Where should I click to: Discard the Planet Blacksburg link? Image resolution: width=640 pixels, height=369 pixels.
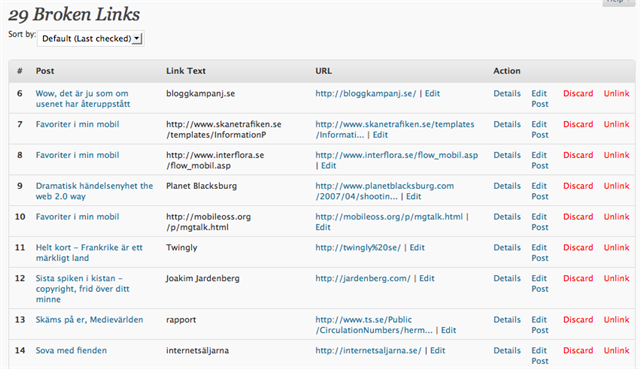[x=578, y=186]
